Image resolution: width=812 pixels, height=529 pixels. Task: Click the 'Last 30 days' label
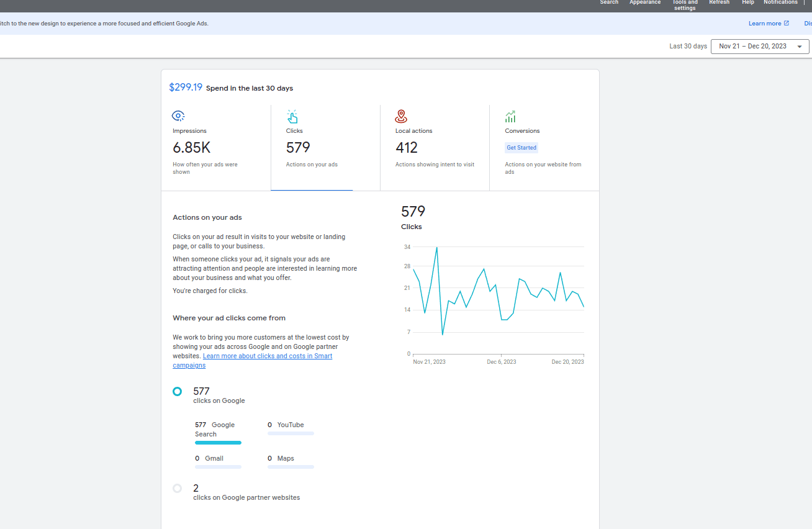pos(688,47)
